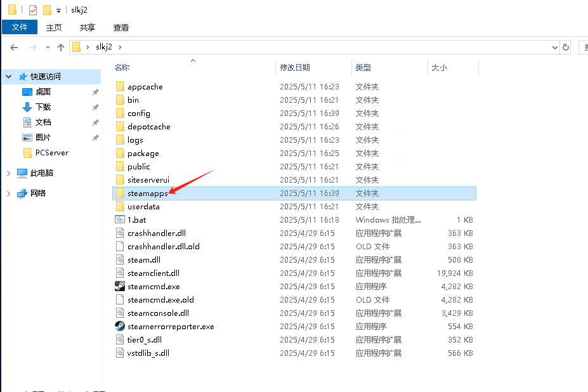The height and width of the screenshot is (392, 588).
Task: Unpin 文档 using its pin icon
Action: pyautogui.click(x=96, y=122)
